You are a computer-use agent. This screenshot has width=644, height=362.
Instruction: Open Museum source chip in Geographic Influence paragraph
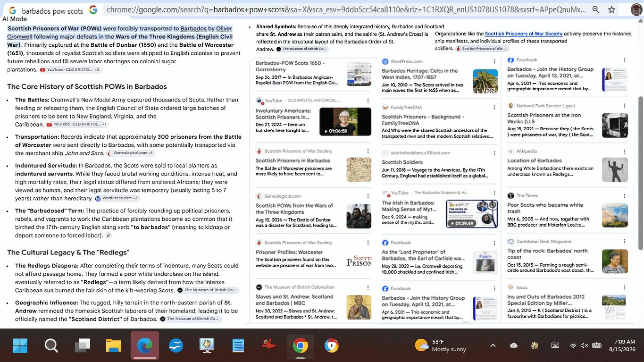191,319
